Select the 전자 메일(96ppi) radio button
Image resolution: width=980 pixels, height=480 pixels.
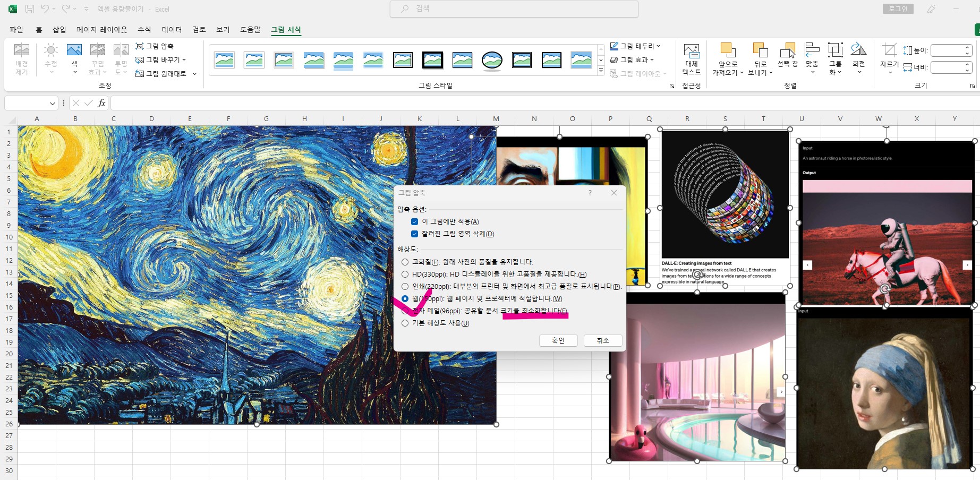point(405,311)
